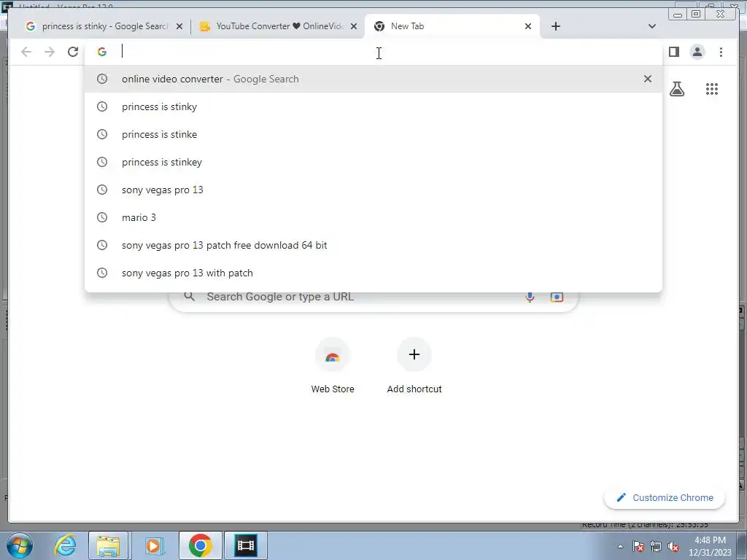Remove the online video converter suggestion
The image size is (747, 560).
(x=648, y=79)
